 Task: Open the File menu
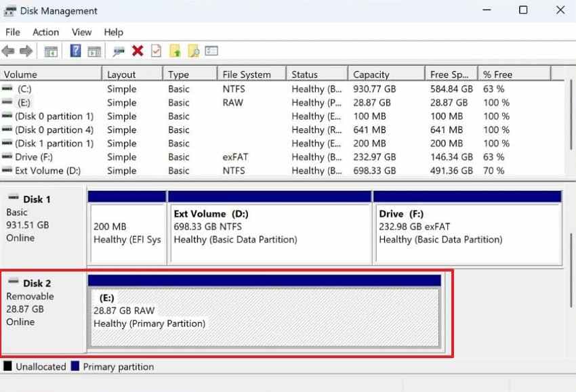click(x=13, y=32)
